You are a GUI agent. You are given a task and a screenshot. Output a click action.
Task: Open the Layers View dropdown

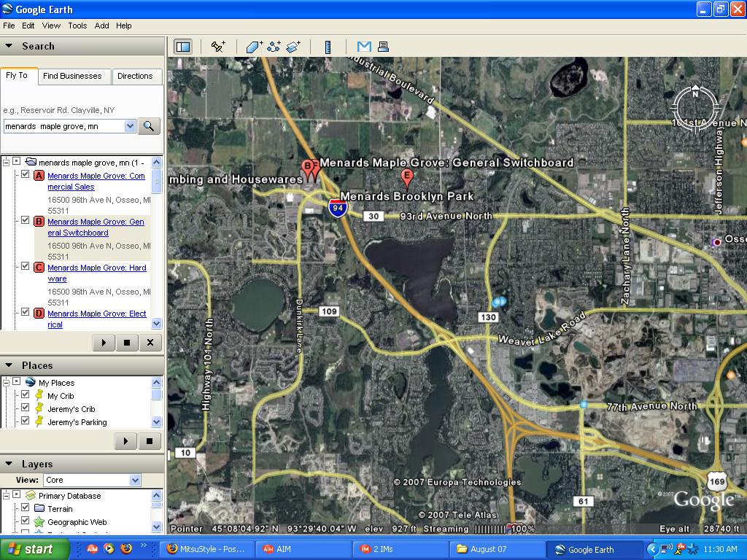click(135, 480)
